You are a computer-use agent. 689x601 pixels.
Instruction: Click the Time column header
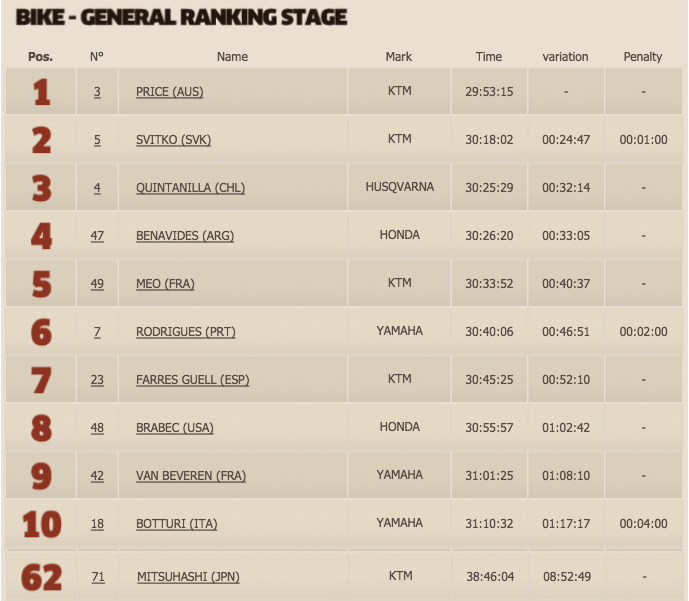coord(489,57)
